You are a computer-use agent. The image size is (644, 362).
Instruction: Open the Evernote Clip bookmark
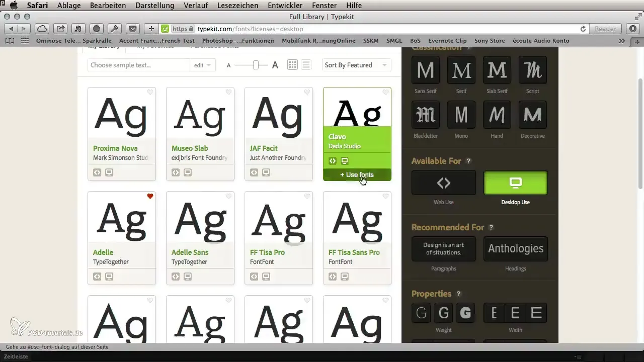(x=447, y=41)
